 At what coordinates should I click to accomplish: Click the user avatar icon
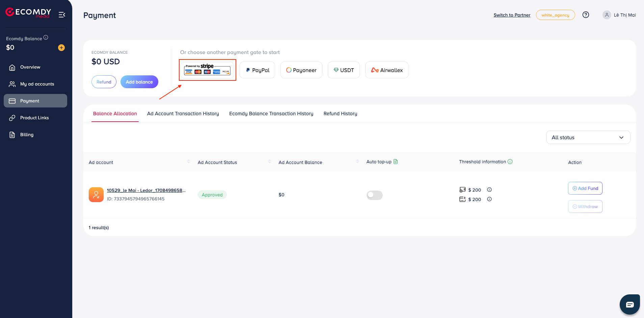pos(607,15)
